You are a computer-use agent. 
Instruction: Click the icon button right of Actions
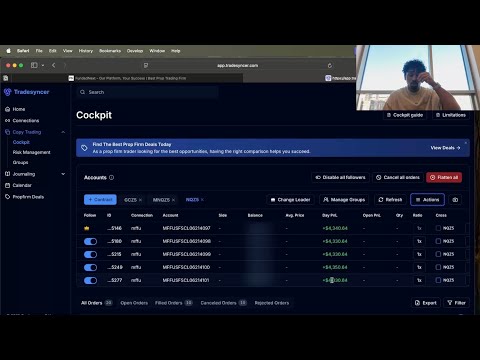(455, 200)
